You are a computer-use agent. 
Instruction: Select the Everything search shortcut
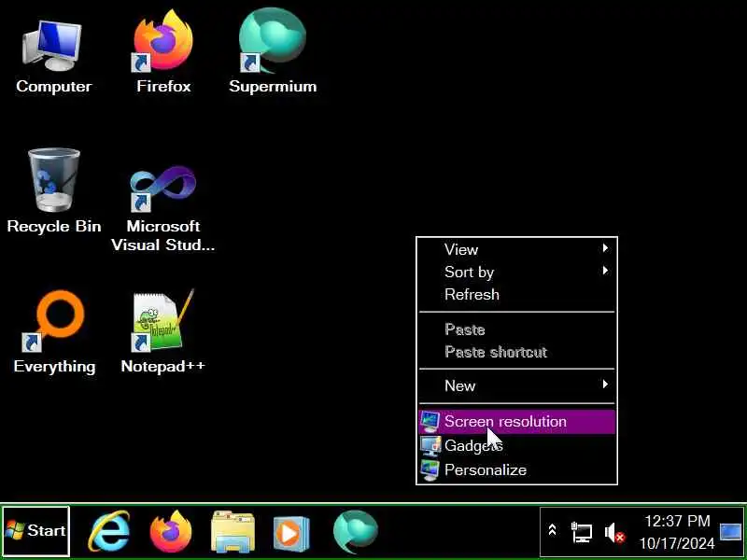pyautogui.click(x=54, y=332)
